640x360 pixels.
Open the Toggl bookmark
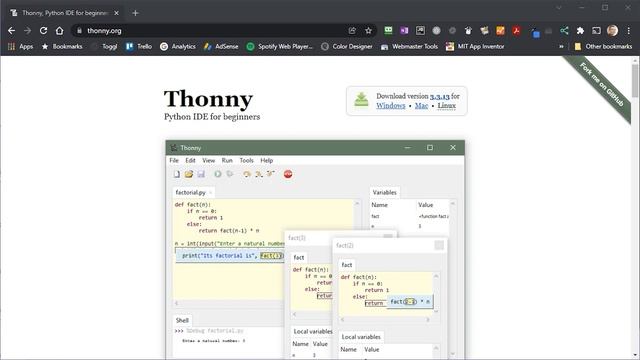[105, 47]
